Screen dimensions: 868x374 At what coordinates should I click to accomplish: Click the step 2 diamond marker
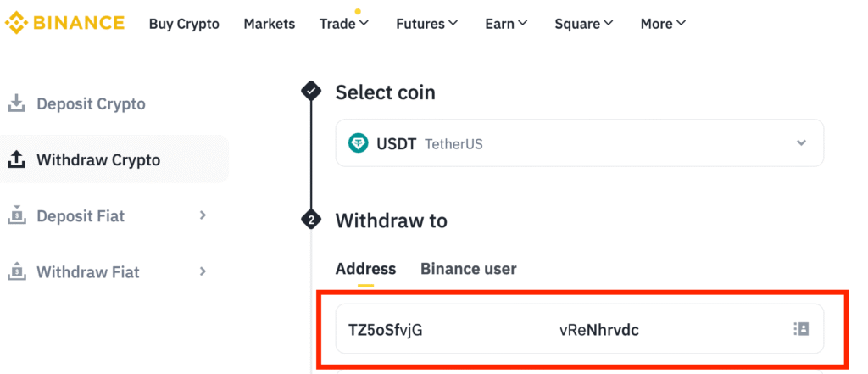click(x=311, y=220)
